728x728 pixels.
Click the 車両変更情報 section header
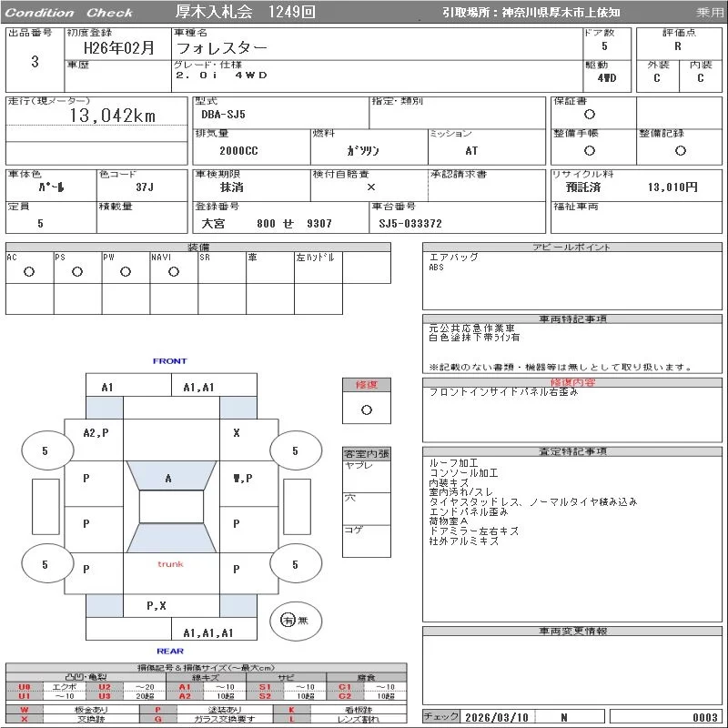point(573,631)
